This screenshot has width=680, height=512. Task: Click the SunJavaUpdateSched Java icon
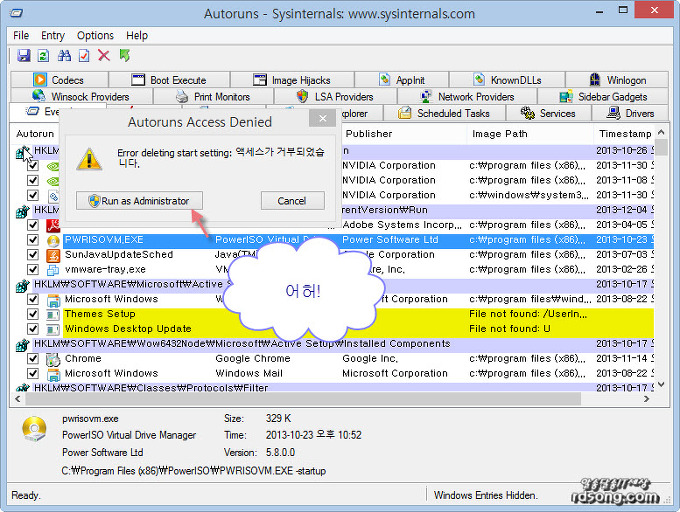point(53,255)
